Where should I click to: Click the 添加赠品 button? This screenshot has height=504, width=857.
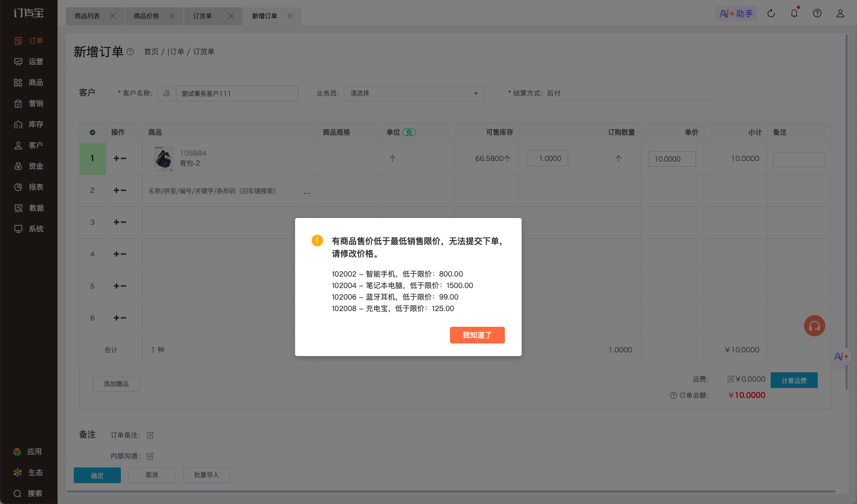point(116,384)
